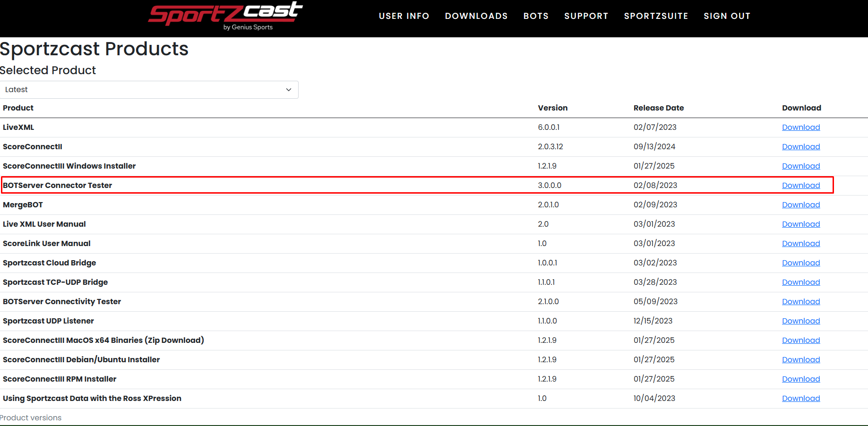Click the Product column header
Screen dimensions: 868x426
pos(18,108)
